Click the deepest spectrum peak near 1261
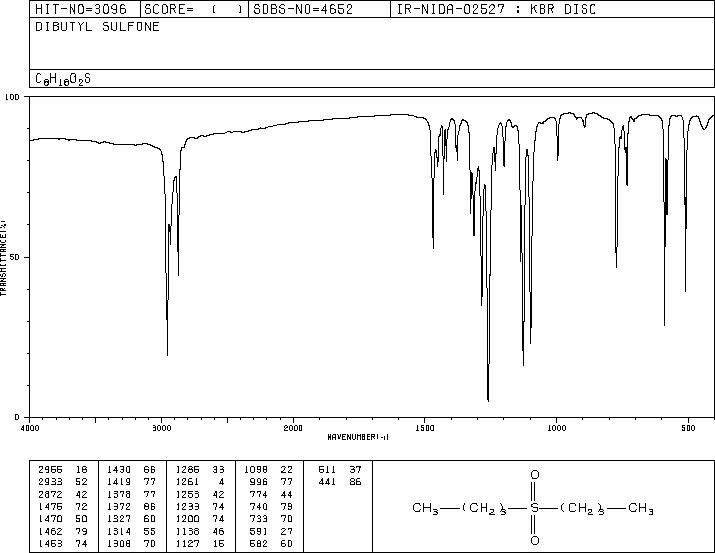Viewport: 715px width, 553px height. [488, 399]
